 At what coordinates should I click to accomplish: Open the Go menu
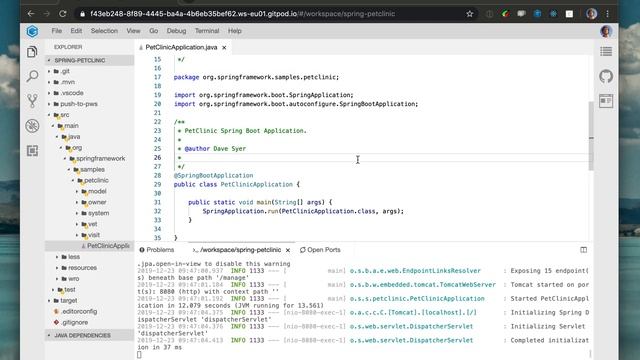(x=153, y=31)
